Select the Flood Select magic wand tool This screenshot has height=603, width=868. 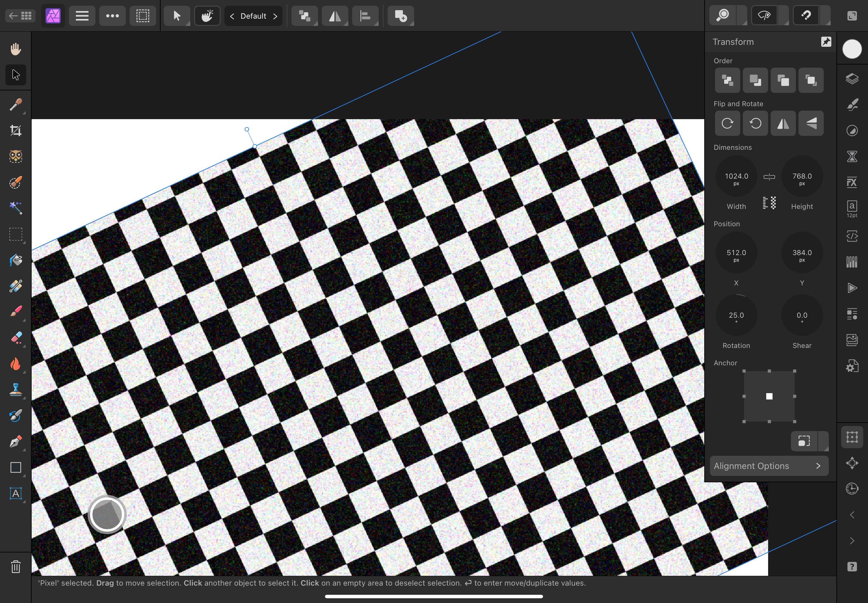[x=15, y=208]
